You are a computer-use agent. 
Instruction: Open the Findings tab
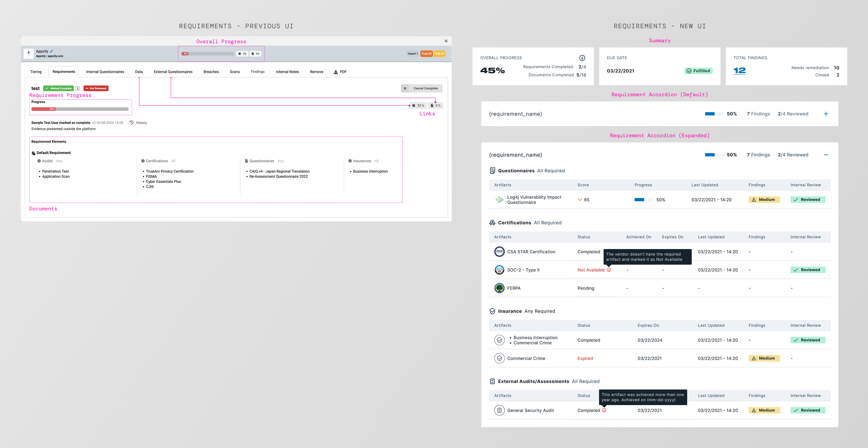(258, 72)
